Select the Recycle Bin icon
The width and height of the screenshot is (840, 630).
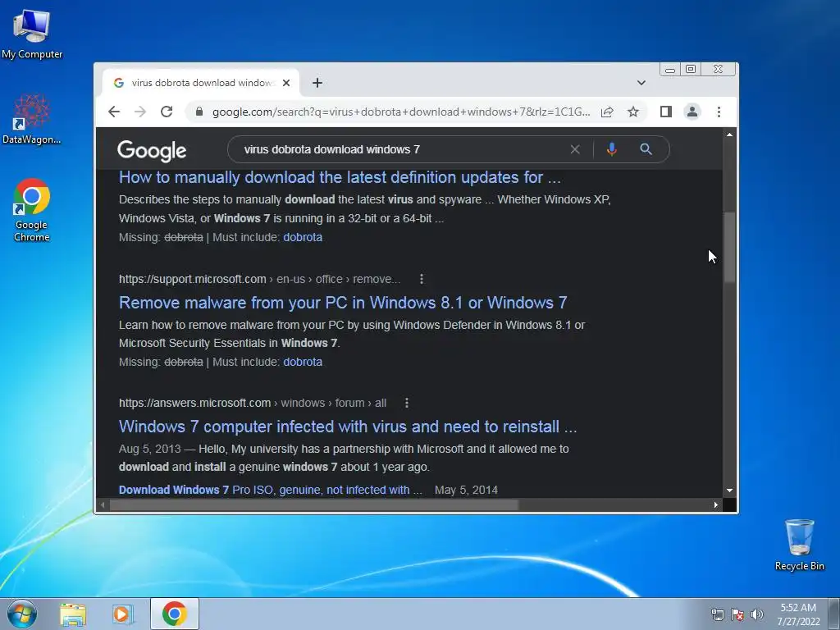[799, 545]
